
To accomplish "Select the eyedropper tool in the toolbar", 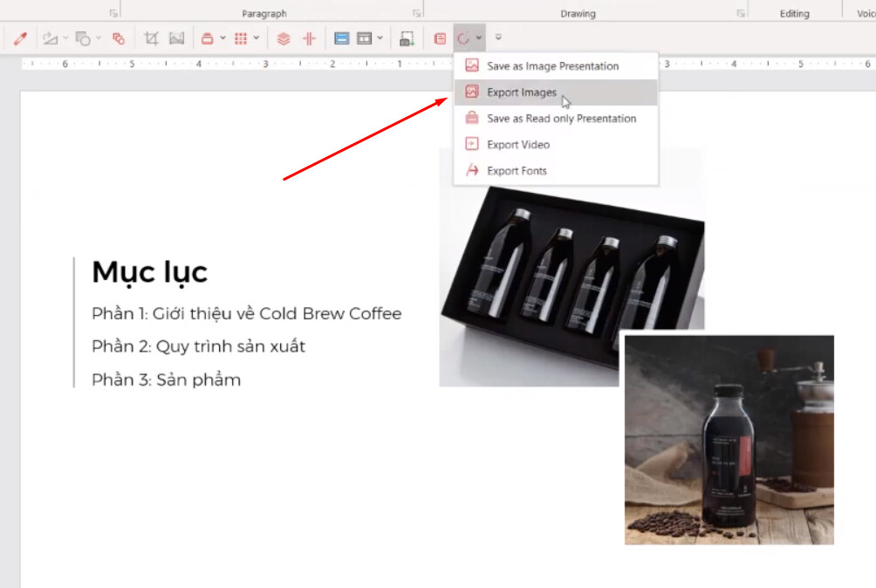I will point(19,38).
